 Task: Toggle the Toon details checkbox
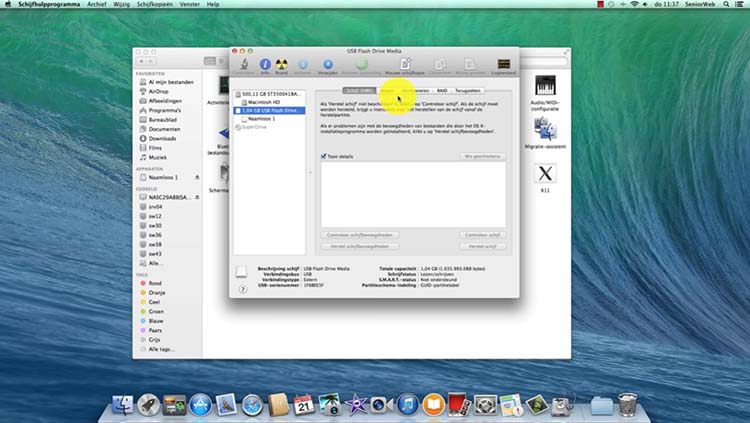click(324, 156)
